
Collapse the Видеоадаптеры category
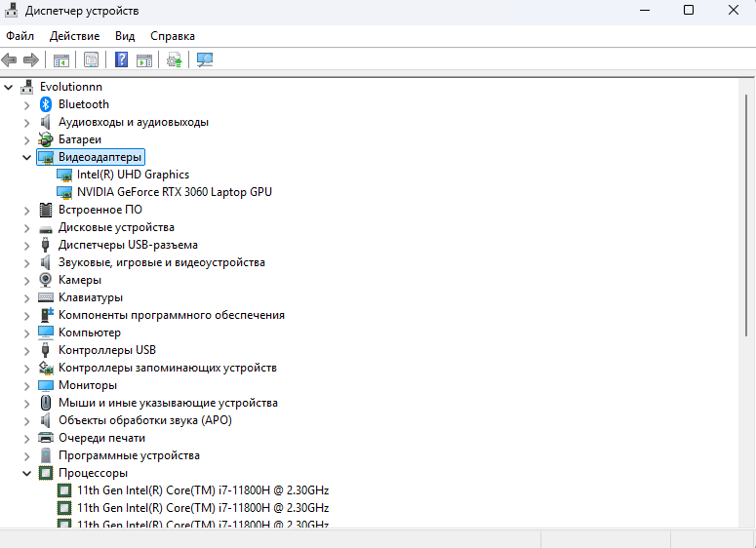click(26, 157)
